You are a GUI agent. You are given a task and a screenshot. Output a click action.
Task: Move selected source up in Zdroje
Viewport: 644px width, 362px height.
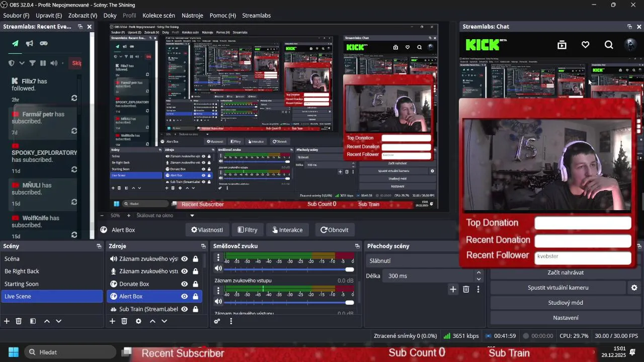(152, 321)
